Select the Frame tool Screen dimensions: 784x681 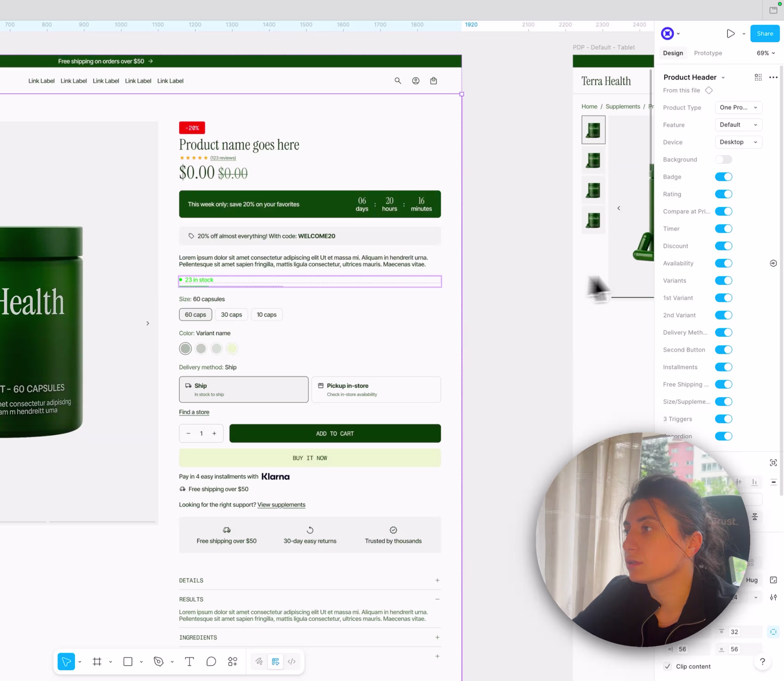97,661
